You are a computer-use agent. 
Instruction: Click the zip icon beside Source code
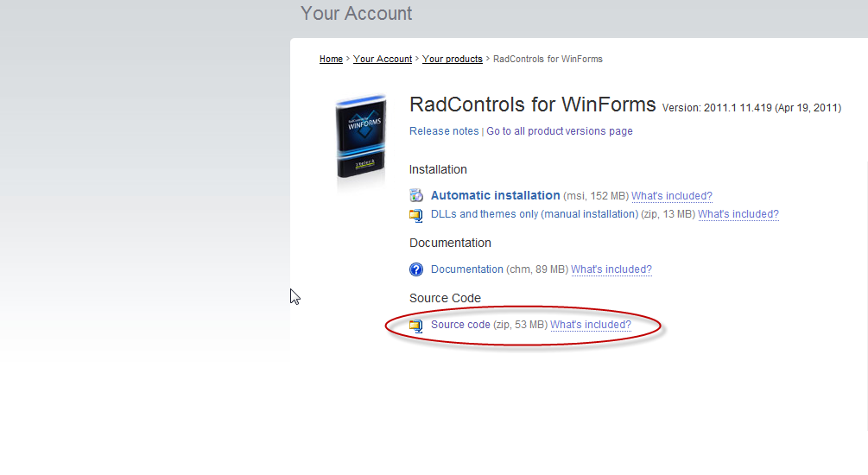click(x=416, y=326)
